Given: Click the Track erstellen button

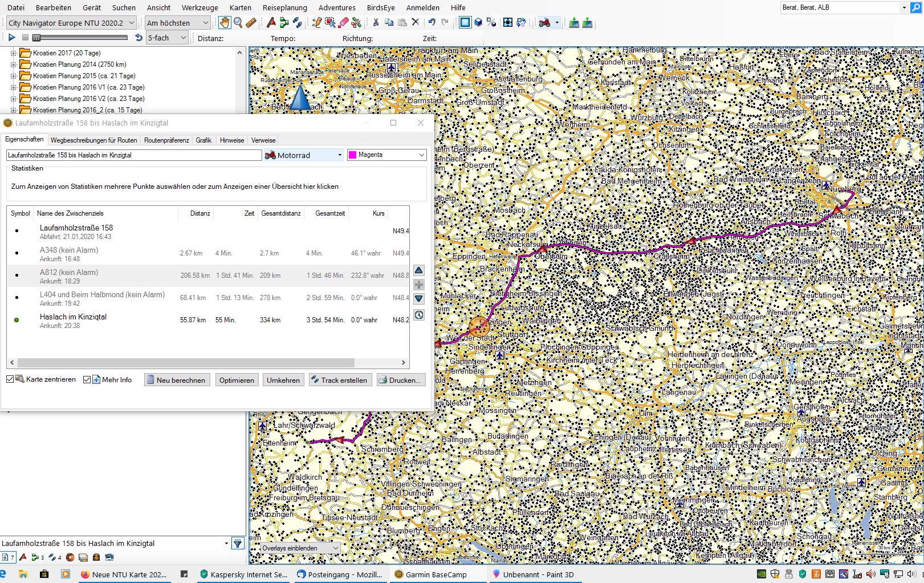Looking at the screenshot, I should (340, 380).
